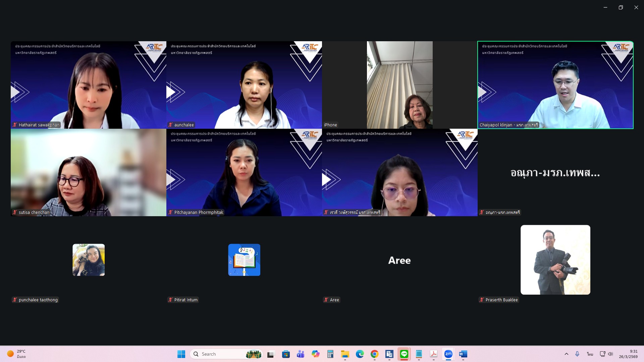Open the Calculator taskbar icon
The image size is (644, 362).
330,354
